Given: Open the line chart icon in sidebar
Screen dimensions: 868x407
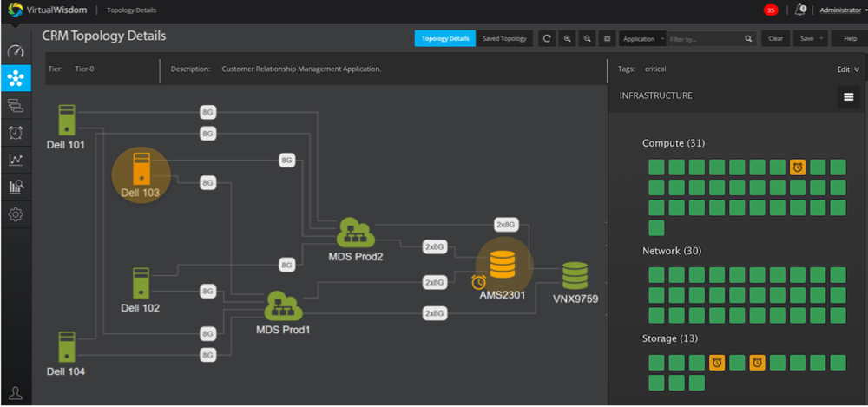Looking at the screenshot, I should click(x=16, y=160).
